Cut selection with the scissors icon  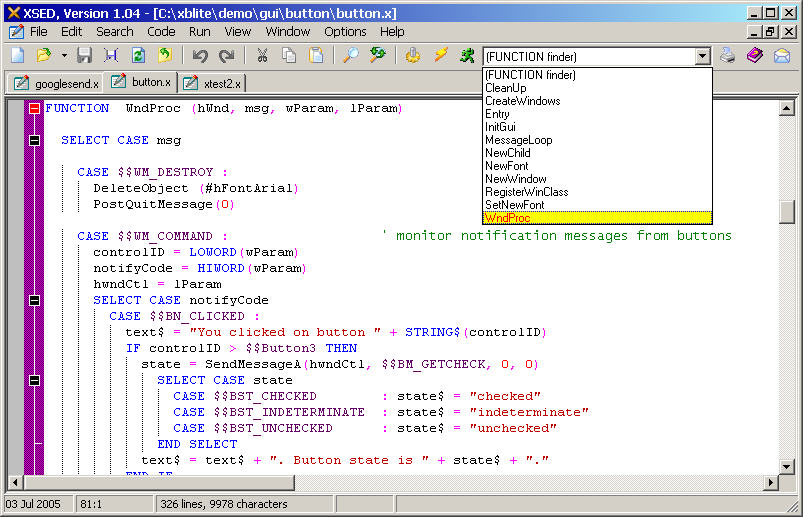[x=262, y=55]
